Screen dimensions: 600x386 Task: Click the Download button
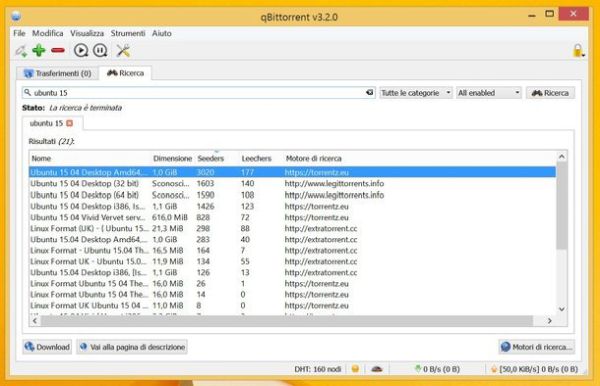(47, 347)
